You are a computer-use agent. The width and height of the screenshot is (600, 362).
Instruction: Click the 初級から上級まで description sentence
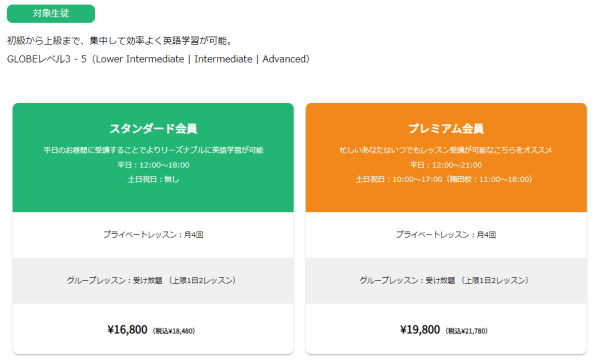pyautogui.click(x=120, y=41)
